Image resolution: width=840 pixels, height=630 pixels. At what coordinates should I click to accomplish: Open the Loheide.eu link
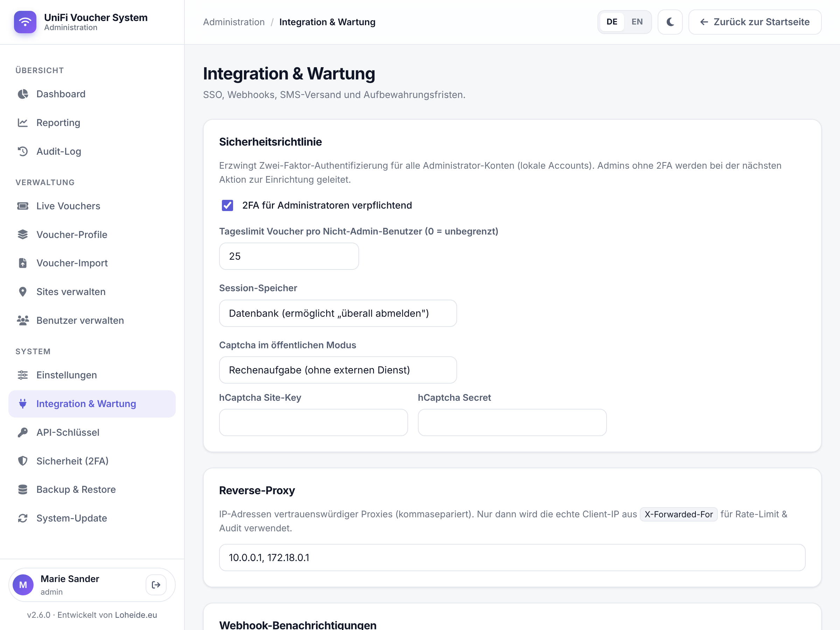pos(135,615)
